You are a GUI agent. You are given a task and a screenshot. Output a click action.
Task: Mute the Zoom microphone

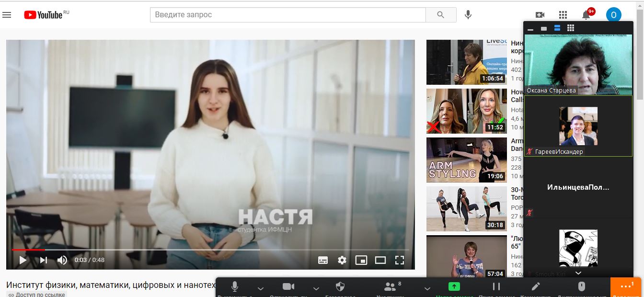[235, 286]
